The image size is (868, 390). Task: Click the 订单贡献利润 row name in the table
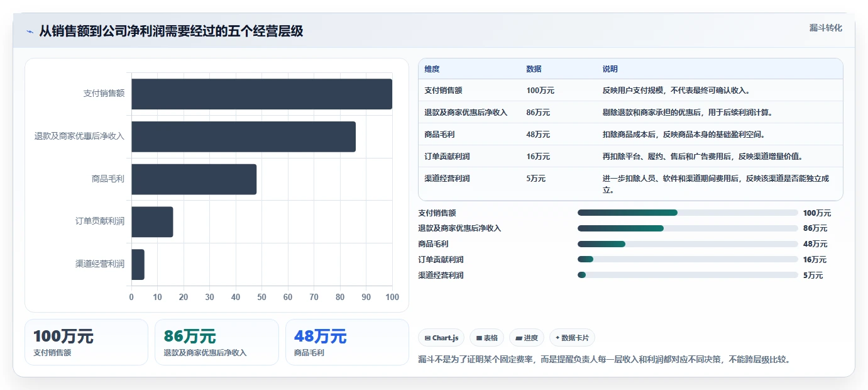click(x=447, y=157)
